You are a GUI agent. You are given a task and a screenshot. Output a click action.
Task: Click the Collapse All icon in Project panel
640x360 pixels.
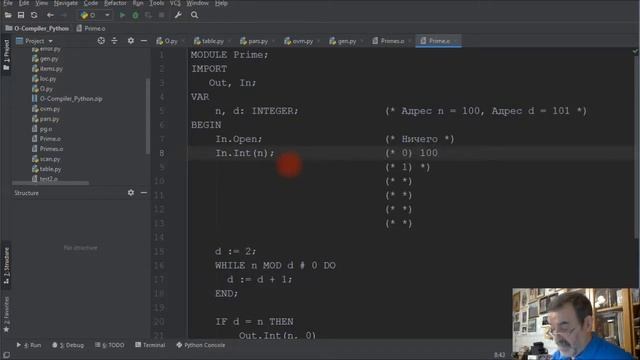tap(114, 41)
